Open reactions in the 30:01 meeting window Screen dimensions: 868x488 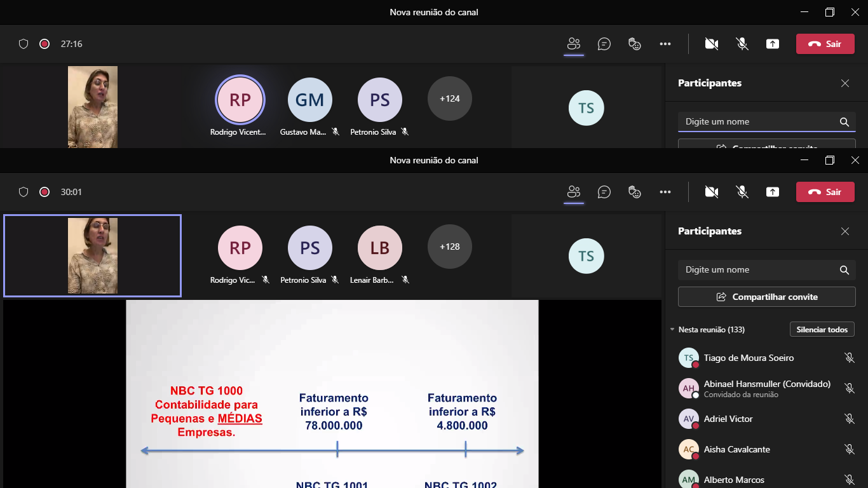coord(634,192)
